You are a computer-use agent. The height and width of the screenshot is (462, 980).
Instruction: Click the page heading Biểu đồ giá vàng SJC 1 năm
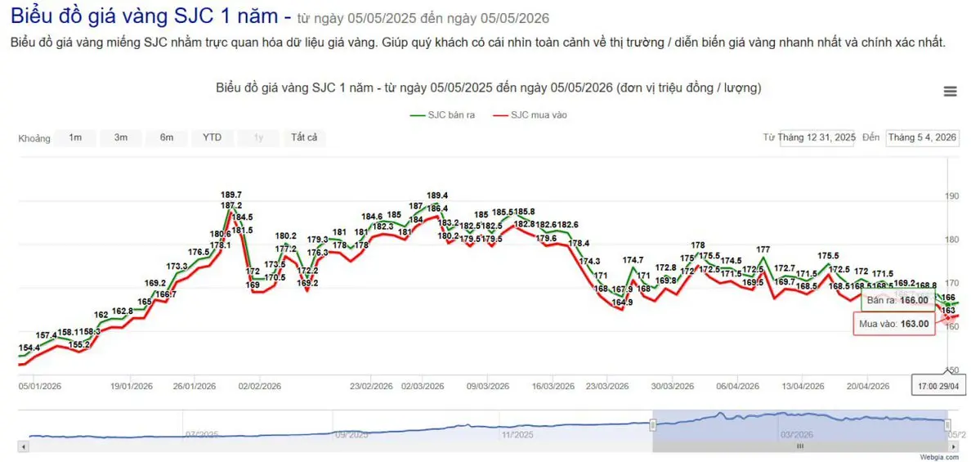(x=145, y=15)
